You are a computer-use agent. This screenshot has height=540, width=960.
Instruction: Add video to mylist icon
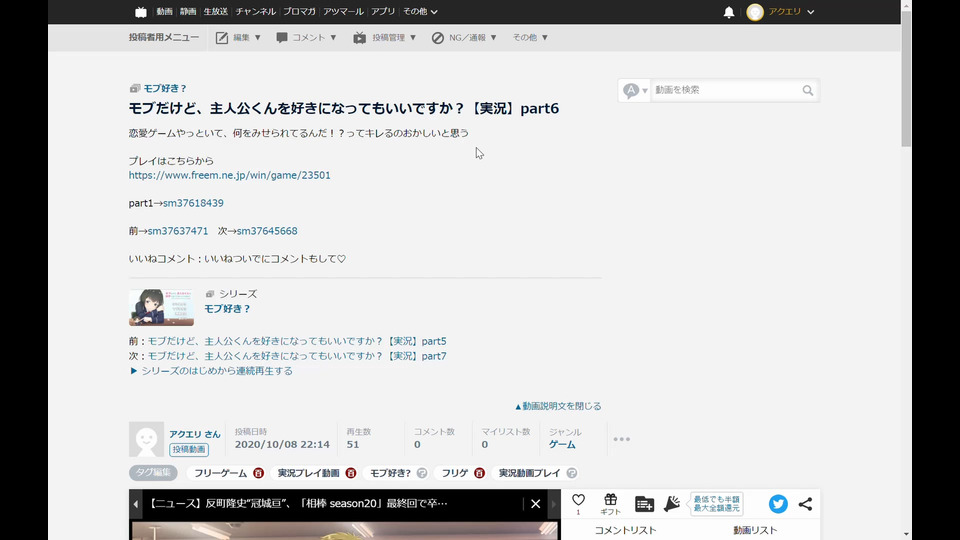coord(644,504)
